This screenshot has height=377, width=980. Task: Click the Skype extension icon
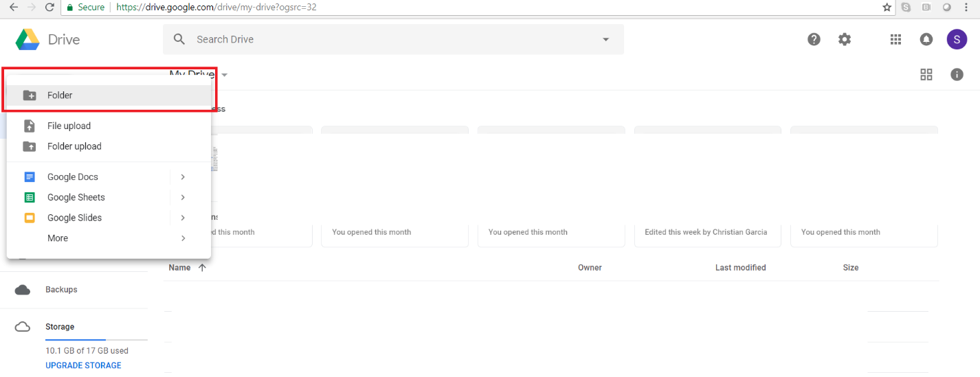pyautogui.click(x=906, y=7)
